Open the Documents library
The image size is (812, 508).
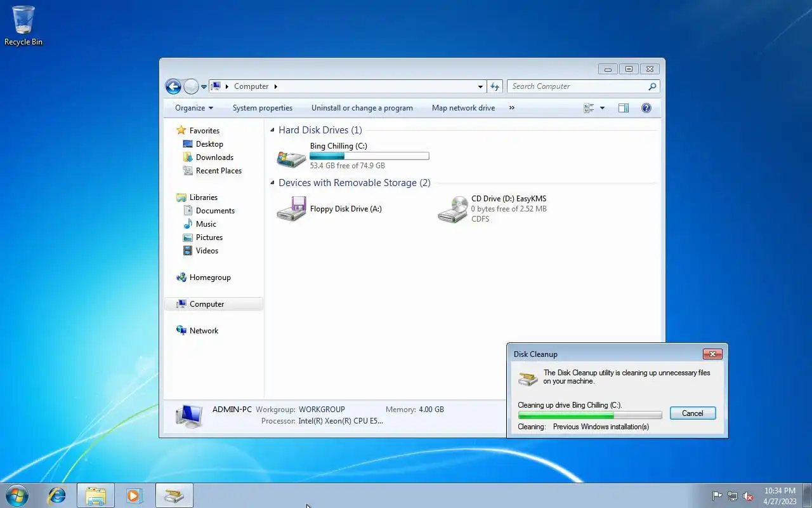[215, 211]
